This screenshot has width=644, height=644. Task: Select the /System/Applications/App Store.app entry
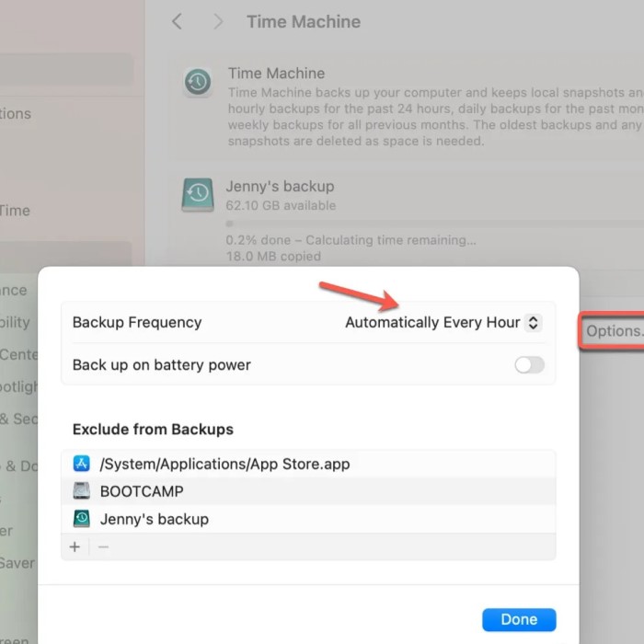pos(308,464)
